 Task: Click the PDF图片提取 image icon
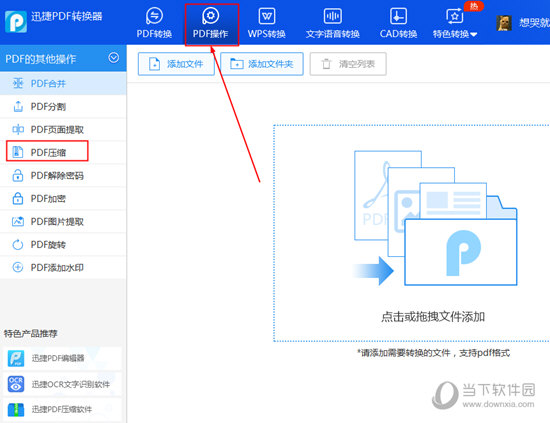(18, 221)
